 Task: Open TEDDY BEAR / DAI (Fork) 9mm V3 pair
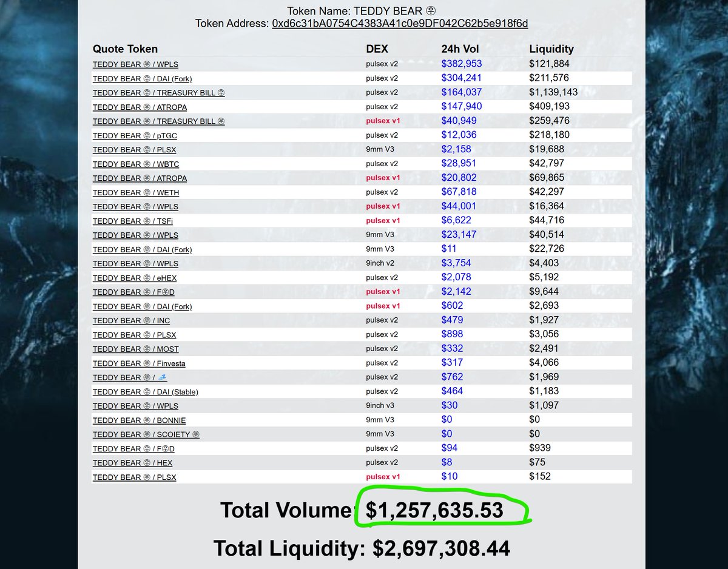142,250
